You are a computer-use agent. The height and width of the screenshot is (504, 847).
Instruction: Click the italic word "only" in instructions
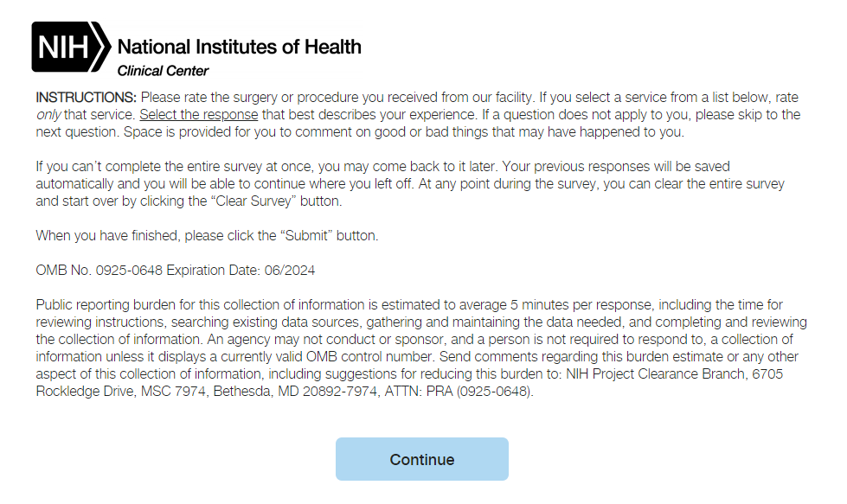pyautogui.click(x=48, y=114)
